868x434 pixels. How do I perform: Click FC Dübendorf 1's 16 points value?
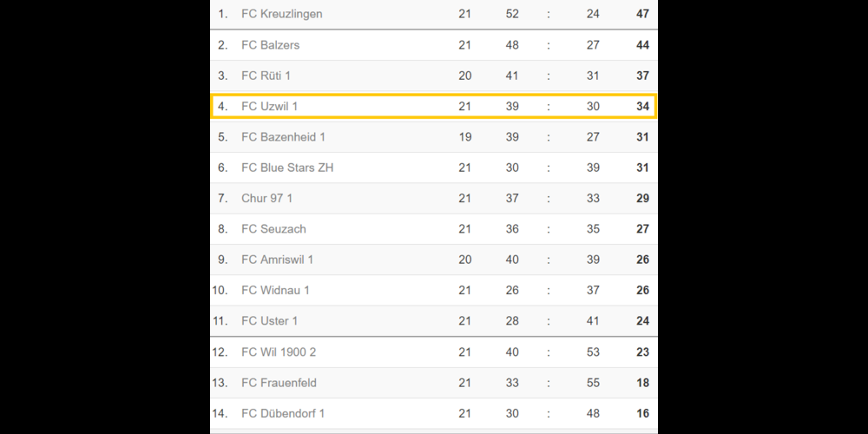point(642,413)
